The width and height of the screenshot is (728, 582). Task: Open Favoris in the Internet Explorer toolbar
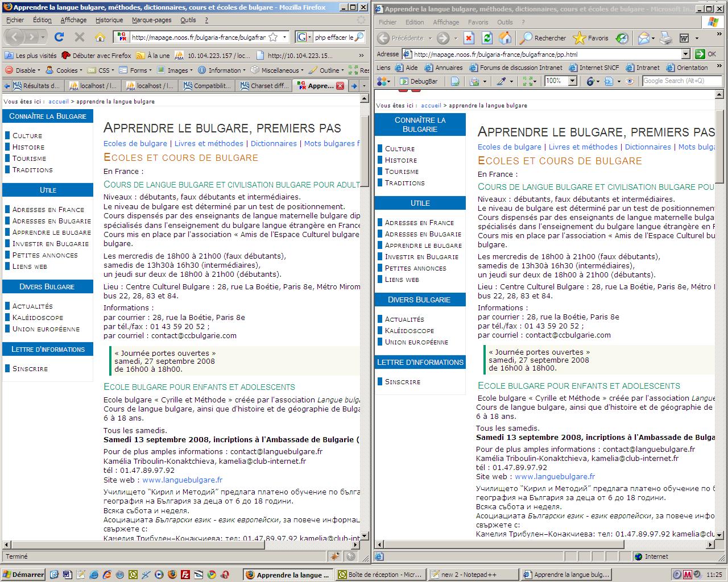click(x=591, y=38)
